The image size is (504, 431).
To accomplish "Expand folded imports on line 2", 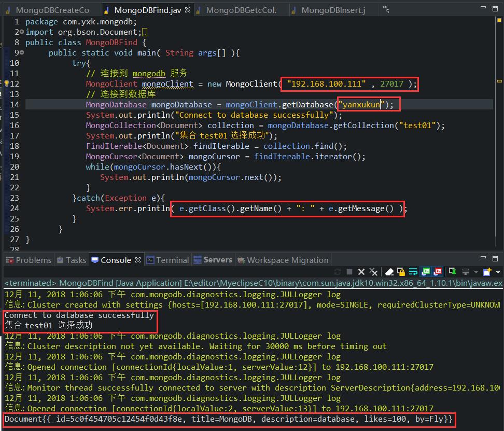I will pos(22,32).
